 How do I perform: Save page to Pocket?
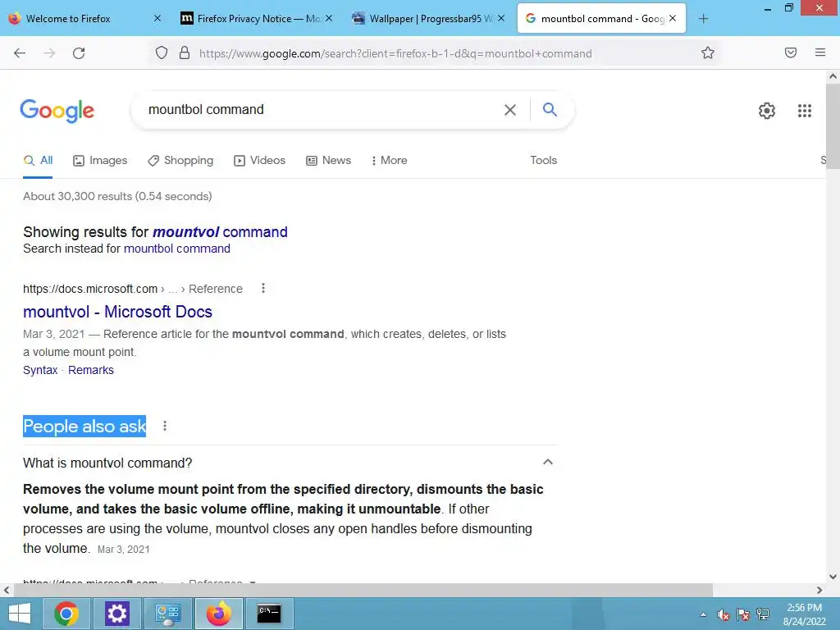tap(791, 52)
